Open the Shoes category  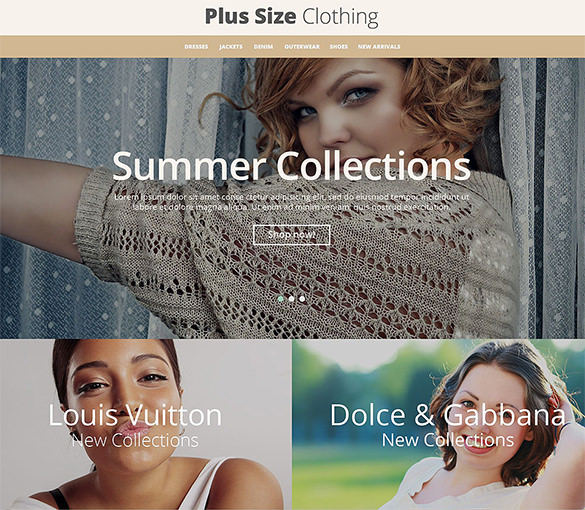pyautogui.click(x=339, y=47)
